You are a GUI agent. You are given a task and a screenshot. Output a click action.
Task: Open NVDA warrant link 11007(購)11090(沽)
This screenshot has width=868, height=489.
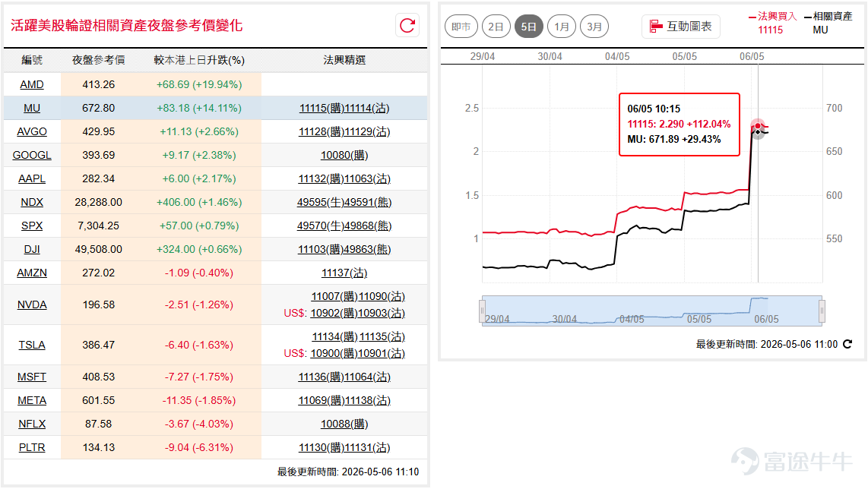(358, 296)
